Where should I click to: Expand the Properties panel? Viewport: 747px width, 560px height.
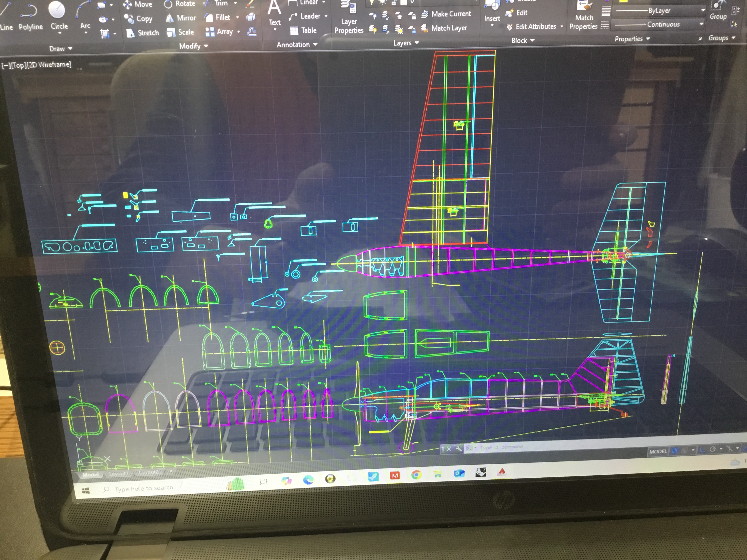point(632,39)
